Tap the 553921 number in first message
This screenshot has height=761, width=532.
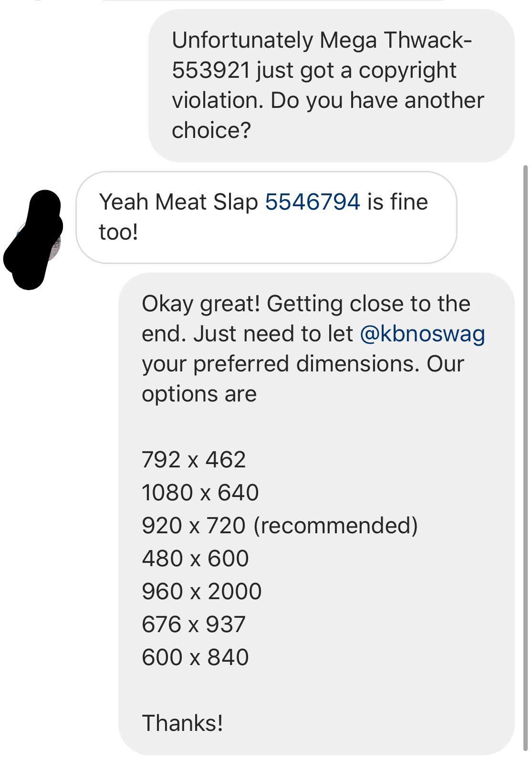point(211,70)
